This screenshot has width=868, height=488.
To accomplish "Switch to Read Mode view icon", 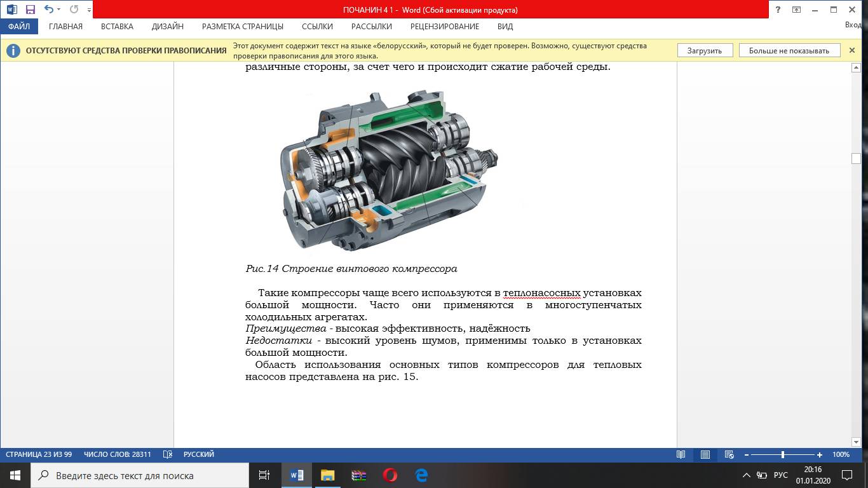I will tap(681, 454).
